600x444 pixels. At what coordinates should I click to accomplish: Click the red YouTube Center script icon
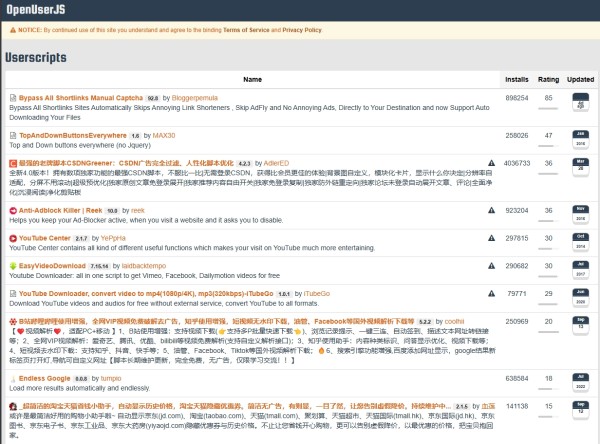pos(13,238)
